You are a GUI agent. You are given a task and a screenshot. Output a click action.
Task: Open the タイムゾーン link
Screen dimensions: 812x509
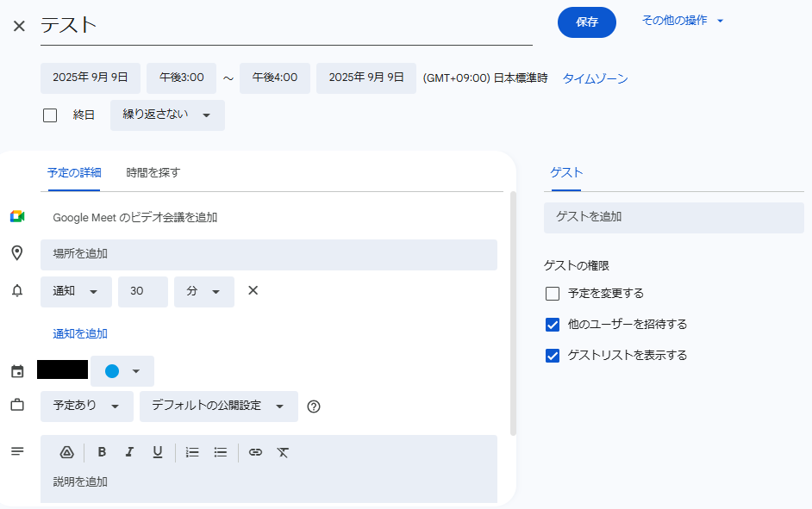point(595,78)
